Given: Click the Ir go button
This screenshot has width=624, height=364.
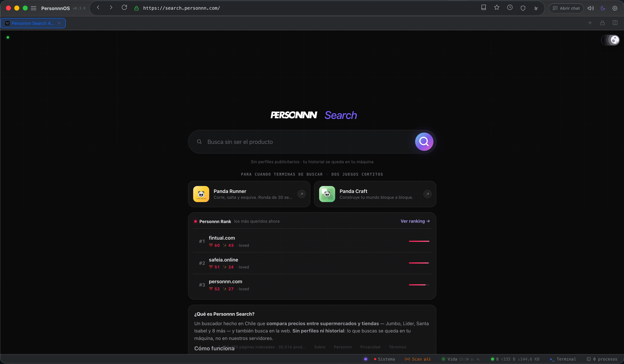Looking at the screenshot, I should 536,8.
